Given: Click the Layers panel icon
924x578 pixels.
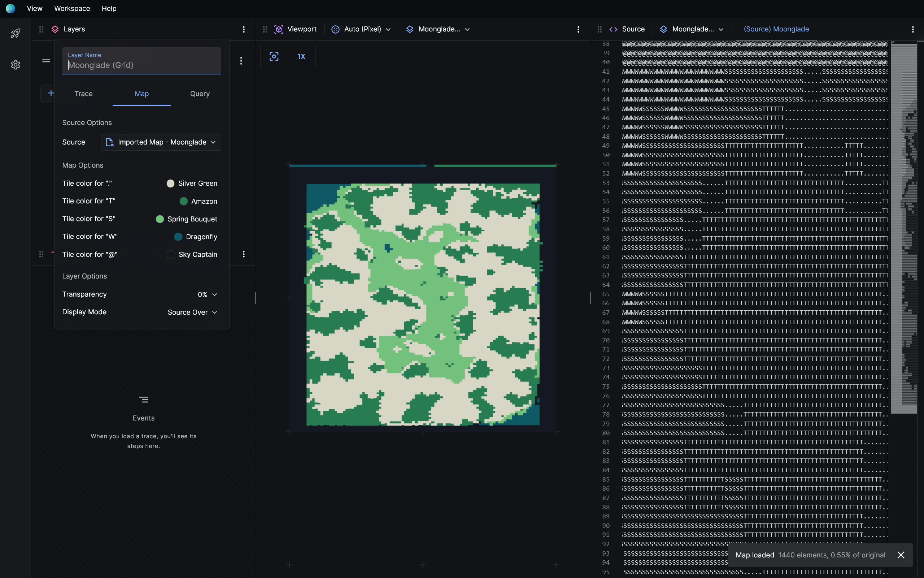Looking at the screenshot, I should point(55,29).
